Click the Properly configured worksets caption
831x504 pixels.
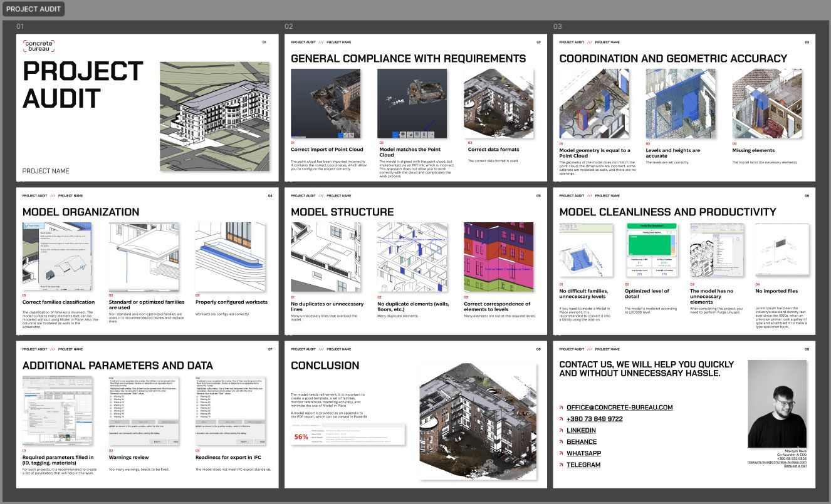(231, 302)
